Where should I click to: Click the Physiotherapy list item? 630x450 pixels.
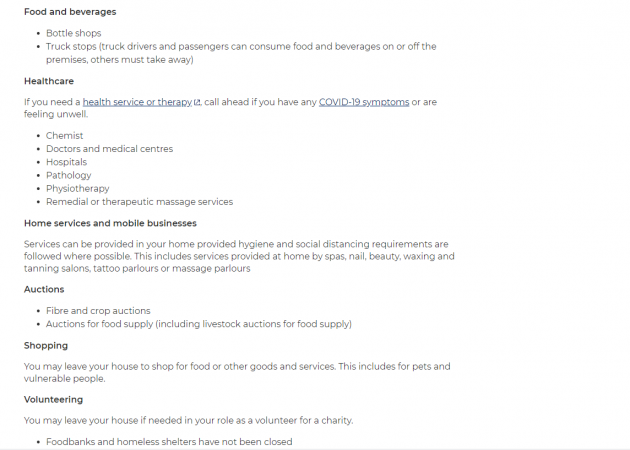pos(78,188)
